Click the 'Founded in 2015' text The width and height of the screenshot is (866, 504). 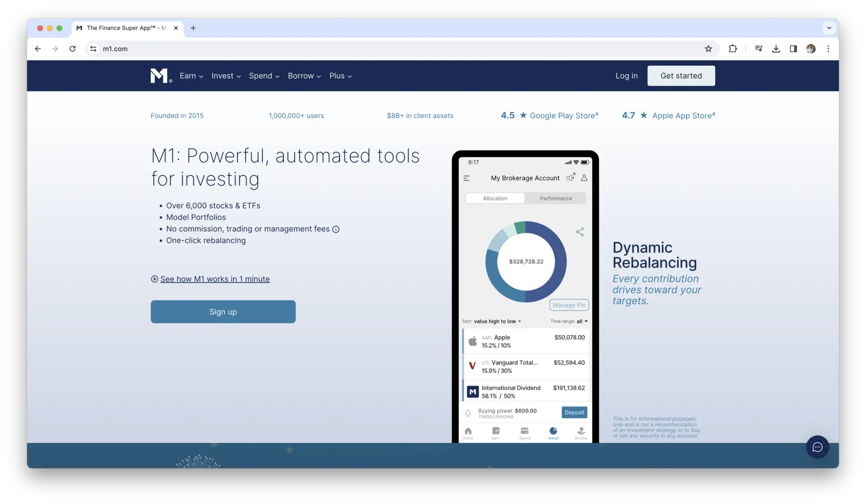point(177,116)
